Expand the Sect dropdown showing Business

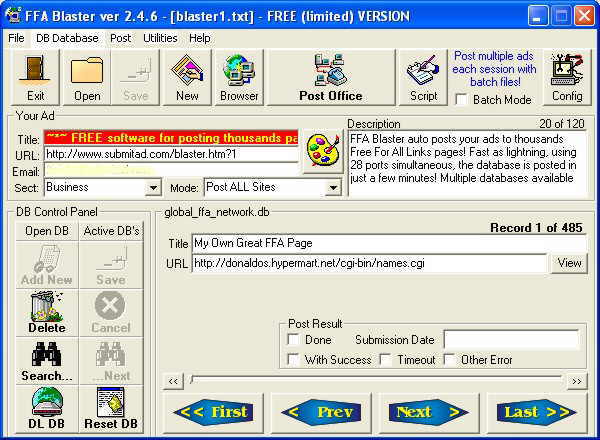153,188
